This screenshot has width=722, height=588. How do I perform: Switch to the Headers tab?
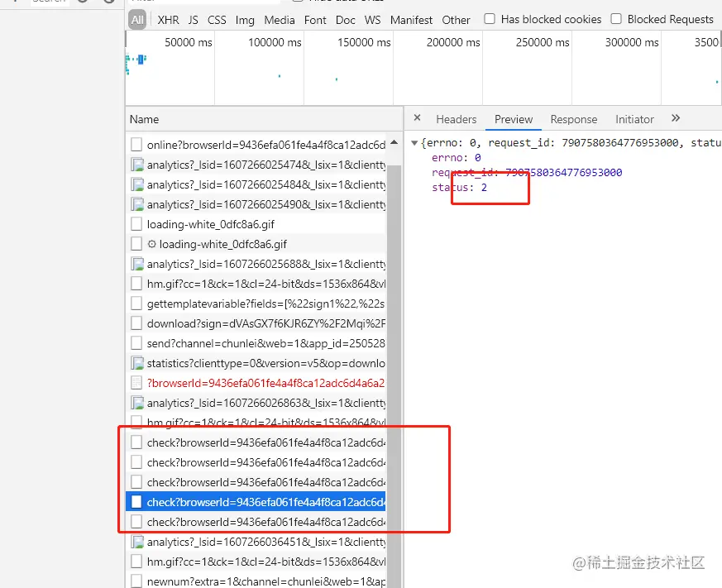(457, 119)
